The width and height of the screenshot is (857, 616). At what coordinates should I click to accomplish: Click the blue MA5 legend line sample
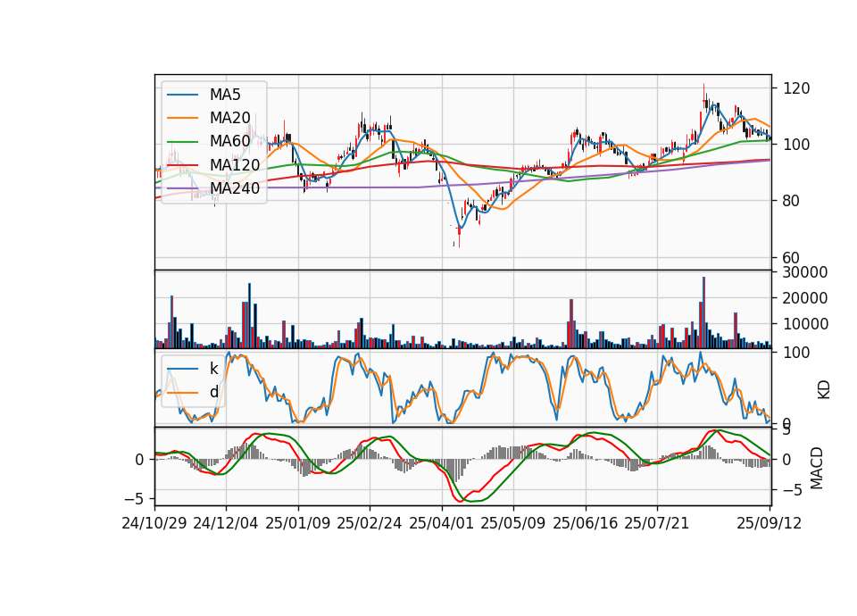(x=182, y=96)
